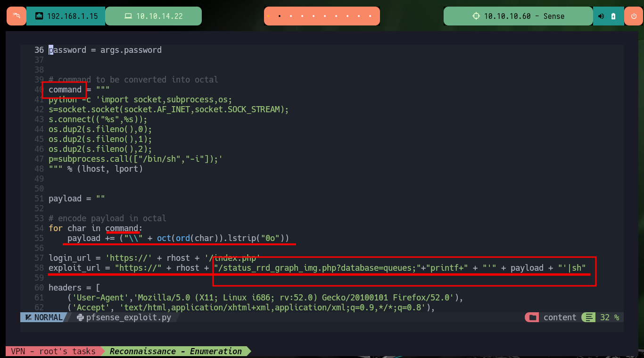Click the os.dup2(s.fileno(),0) line
Screen dimensions: 644x358
(100, 129)
